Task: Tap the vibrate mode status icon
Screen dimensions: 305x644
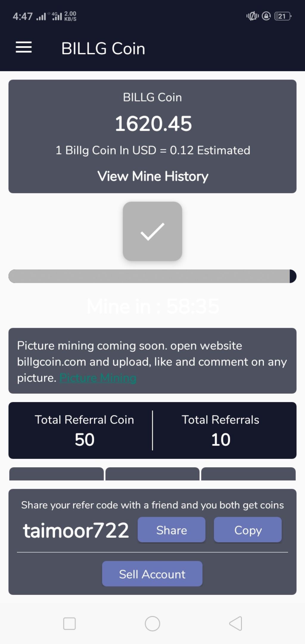Action: (252, 16)
